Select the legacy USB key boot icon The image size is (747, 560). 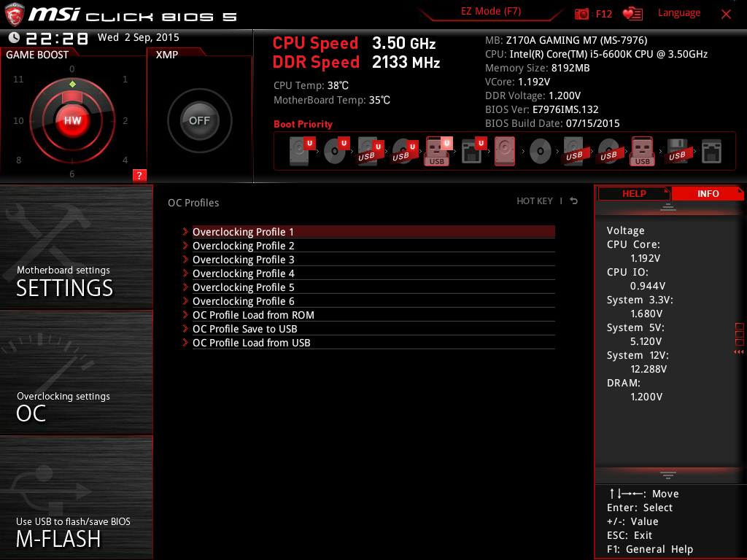tap(642, 151)
